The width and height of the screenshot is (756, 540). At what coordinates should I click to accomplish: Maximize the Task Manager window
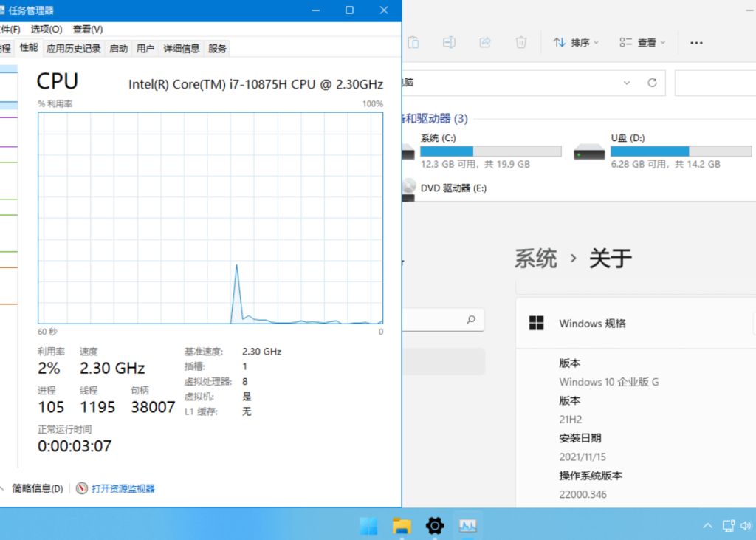coord(349,10)
